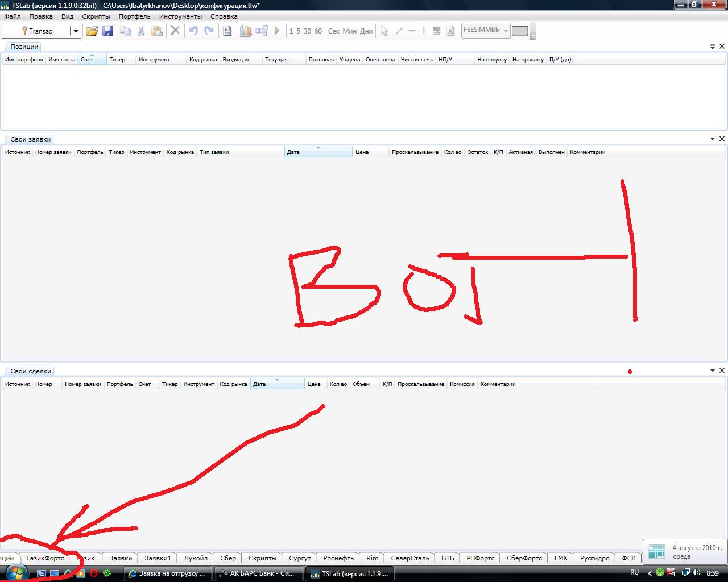Switch interval units to Мин
This screenshot has height=582, width=728.
pos(350,31)
